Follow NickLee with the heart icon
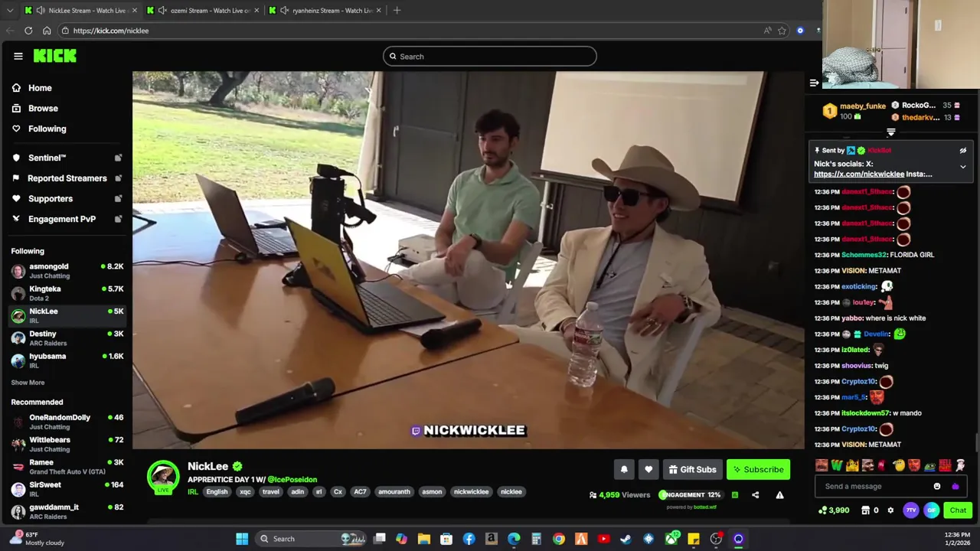980x551 pixels. 648,470
